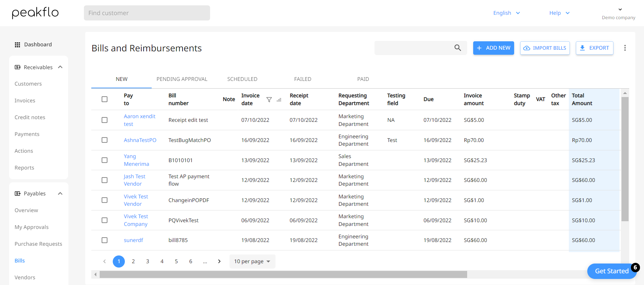Check the Vivek Test Vendor row
644x285 pixels.
tap(105, 200)
